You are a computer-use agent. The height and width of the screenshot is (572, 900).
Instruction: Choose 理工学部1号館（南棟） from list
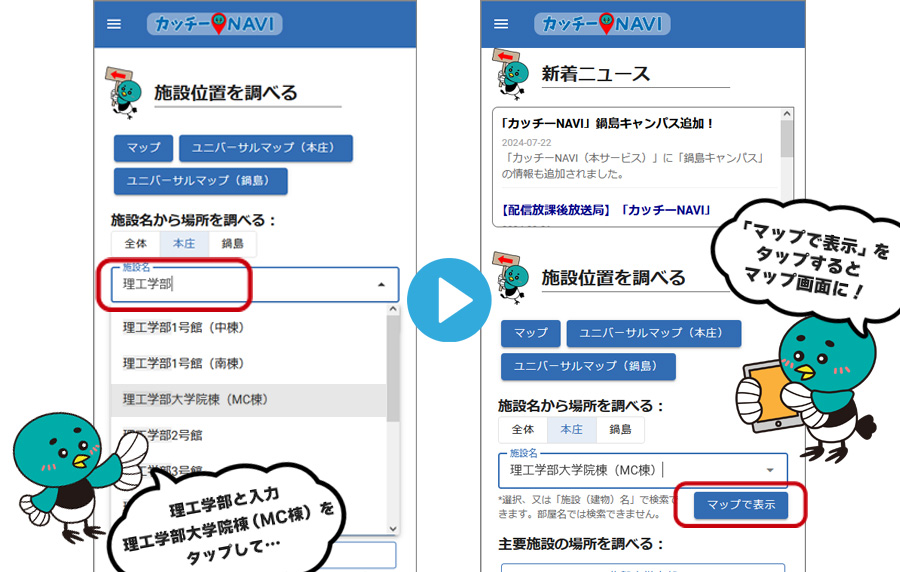click(249, 364)
